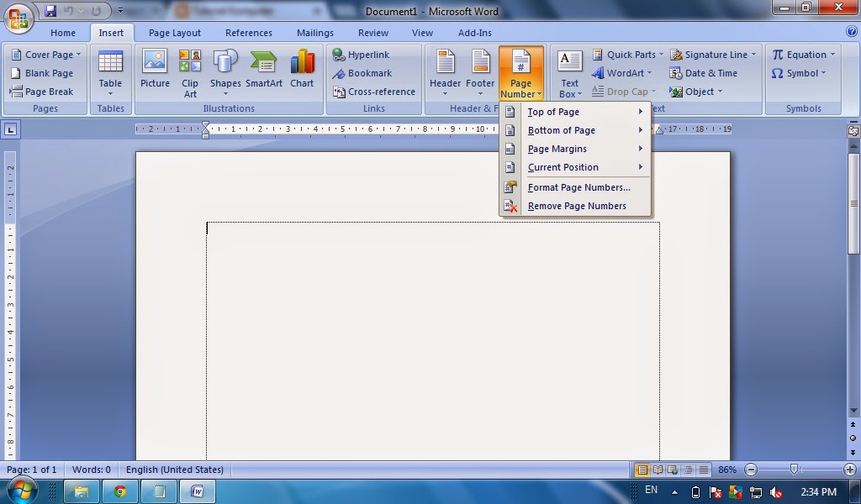Open Microsoft Office Word Help

[x=851, y=32]
